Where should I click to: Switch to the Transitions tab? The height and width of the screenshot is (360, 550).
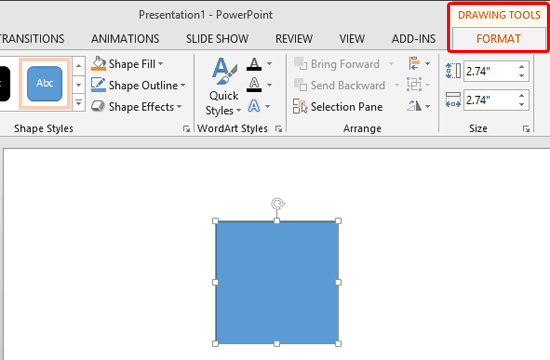(x=32, y=39)
